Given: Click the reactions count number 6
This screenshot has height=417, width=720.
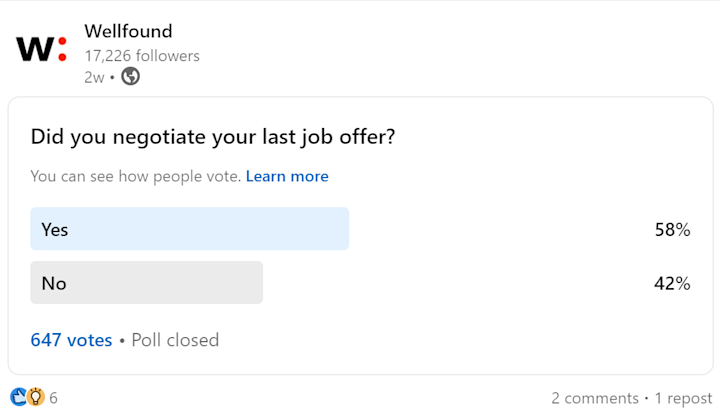Looking at the screenshot, I should (x=53, y=398).
